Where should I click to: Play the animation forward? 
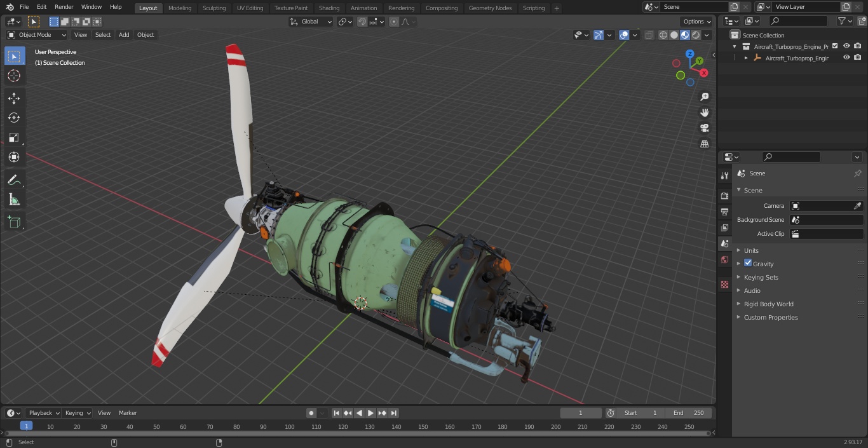click(x=370, y=413)
